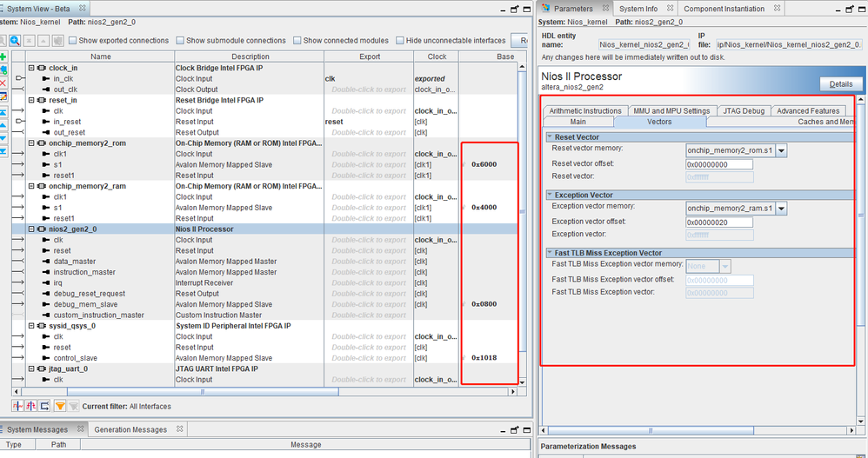Click the move-down blue arrow icon

3,138
